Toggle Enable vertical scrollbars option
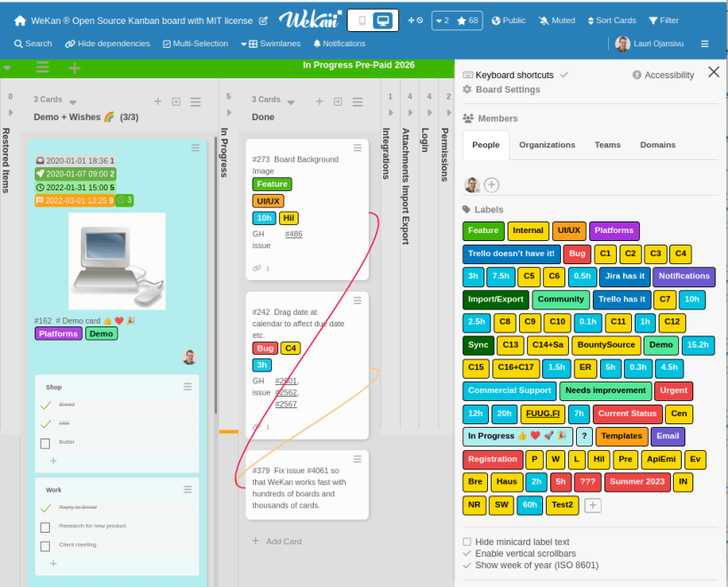 pyautogui.click(x=467, y=553)
